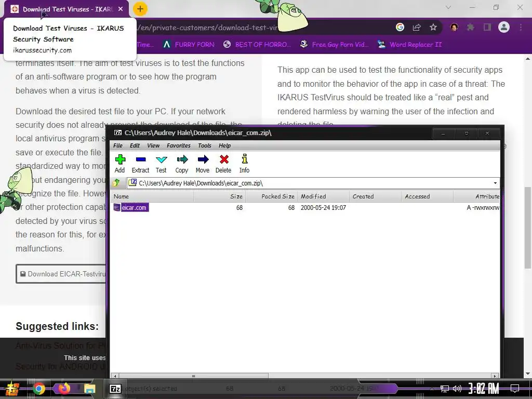Image resolution: width=532 pixels, height=399 pixels.
Task: Bookmark this page with the star icon
Action: (x=433, y=27)
